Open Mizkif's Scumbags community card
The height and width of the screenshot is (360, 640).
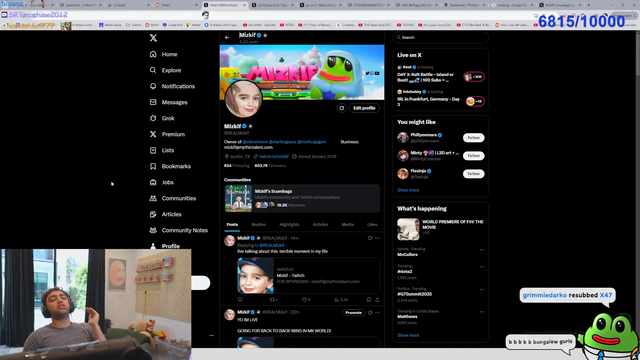pyautogui.click(x=302, y=198)
